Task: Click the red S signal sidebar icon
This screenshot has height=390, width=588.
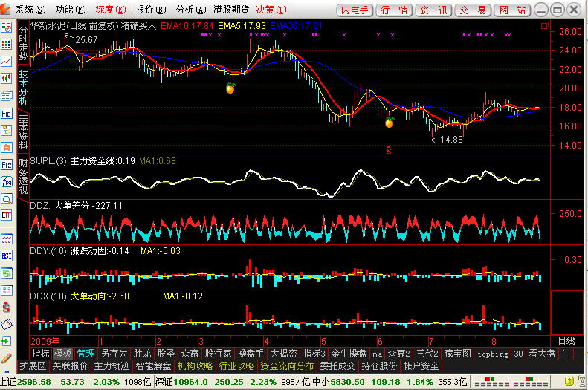Action: [7, 308]
